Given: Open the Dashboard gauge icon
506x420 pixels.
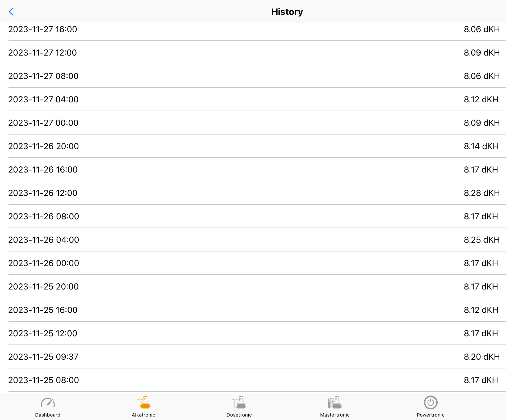Looking at the screenshot, I should coord(48,403).
